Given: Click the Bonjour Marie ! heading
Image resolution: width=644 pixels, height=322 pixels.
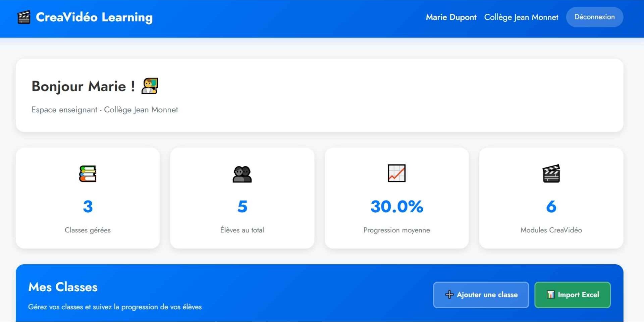Looking at the screenshot, I should [x=83, y=86].
